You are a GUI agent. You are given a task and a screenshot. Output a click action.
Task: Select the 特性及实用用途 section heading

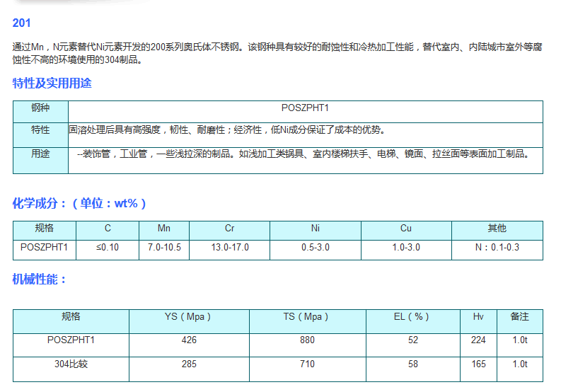(x=52, y=83)
